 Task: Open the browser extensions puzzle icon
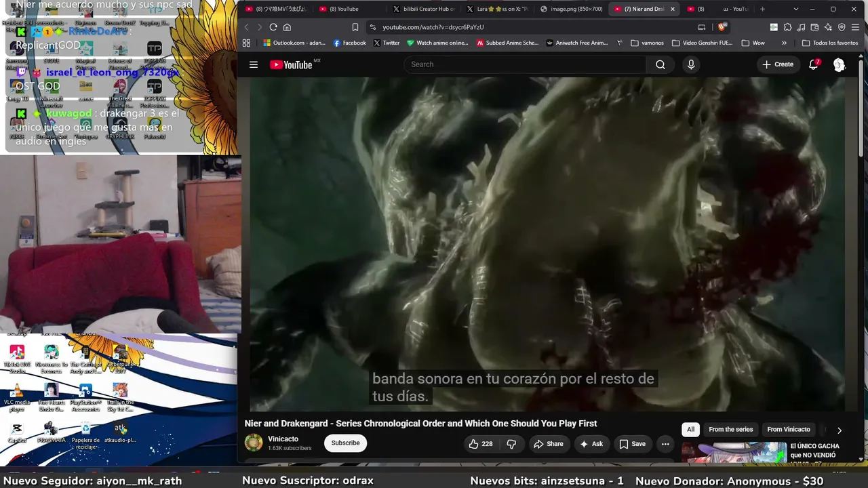[x=787, y=27]
